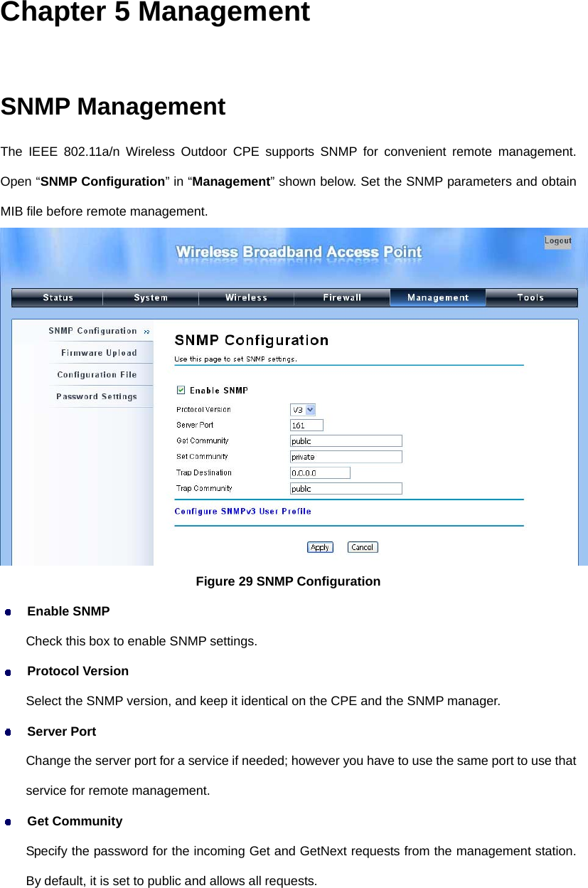The width and height of the screenshot is (588, 888).
Task: Open the System tab
Action: coord(151,297)
